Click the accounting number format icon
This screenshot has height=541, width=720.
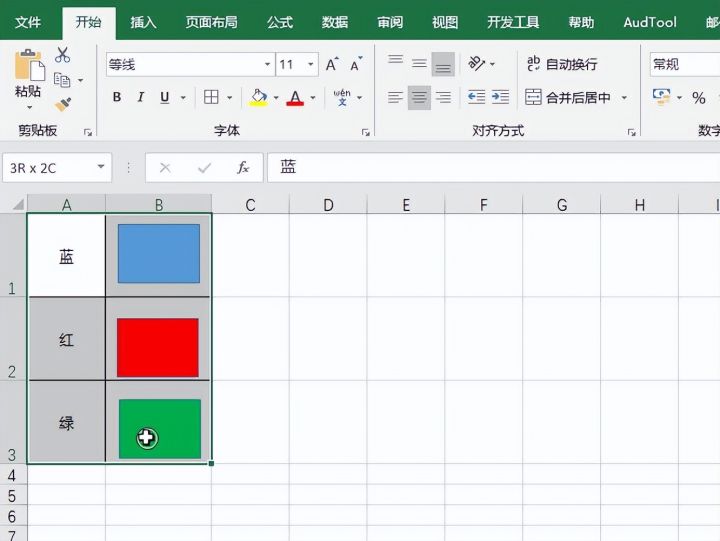661,97
